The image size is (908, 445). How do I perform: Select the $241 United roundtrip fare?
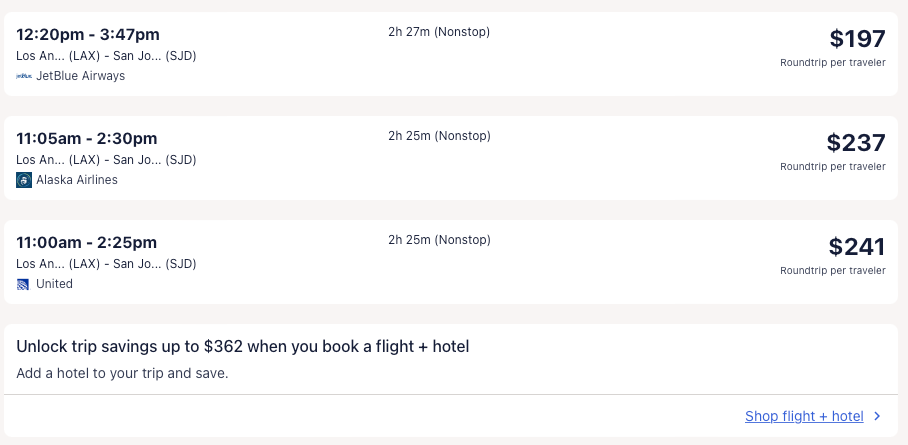[x=856, y=247]
